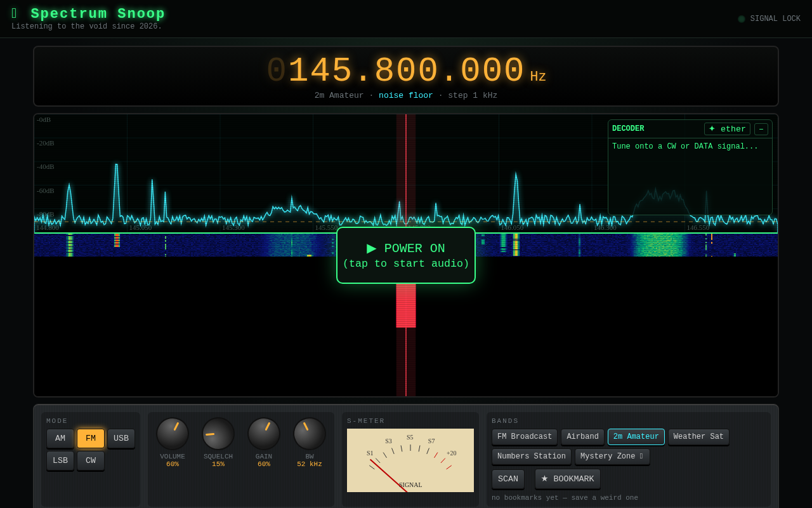Click "Listening to the void since 2026." tagline
Screen dimensions: 812x508
tap(86, 27)
